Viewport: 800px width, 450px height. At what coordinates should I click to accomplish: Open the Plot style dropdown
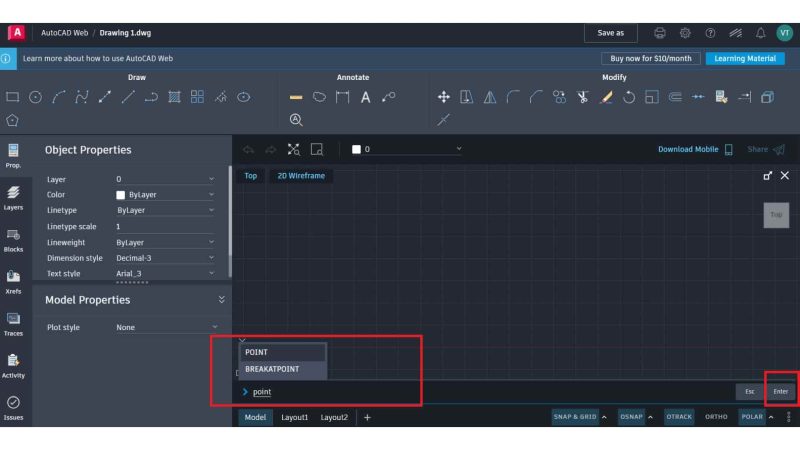(167, 328)
